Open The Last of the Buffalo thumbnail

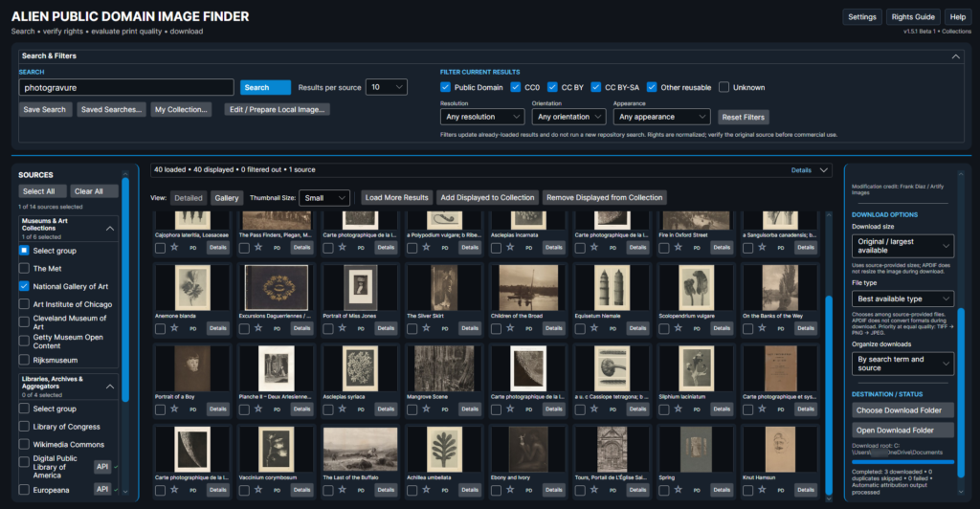pyautogui.click(x=360, y=449)
